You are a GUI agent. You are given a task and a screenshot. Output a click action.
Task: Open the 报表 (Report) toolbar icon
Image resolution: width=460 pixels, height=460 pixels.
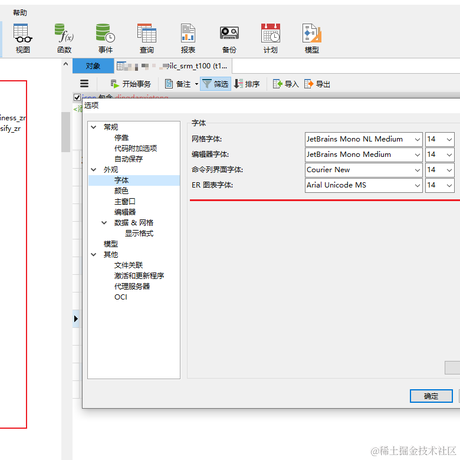188,38
